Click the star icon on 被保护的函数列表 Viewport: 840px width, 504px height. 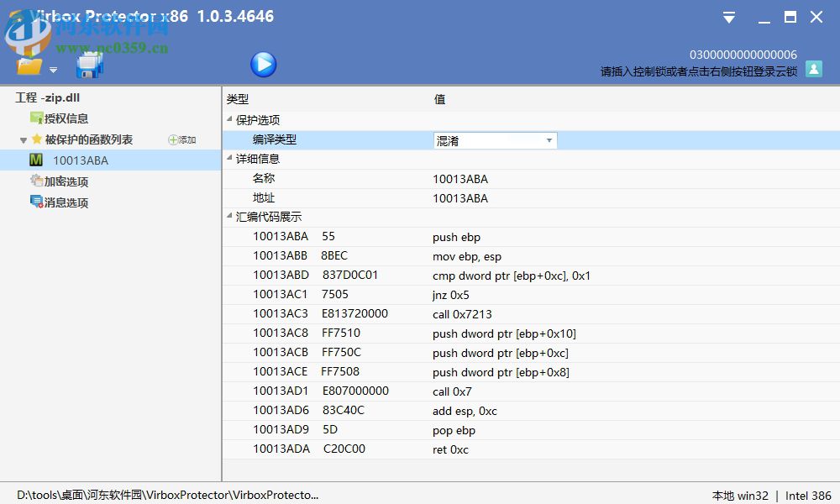[x=37, y=139]
